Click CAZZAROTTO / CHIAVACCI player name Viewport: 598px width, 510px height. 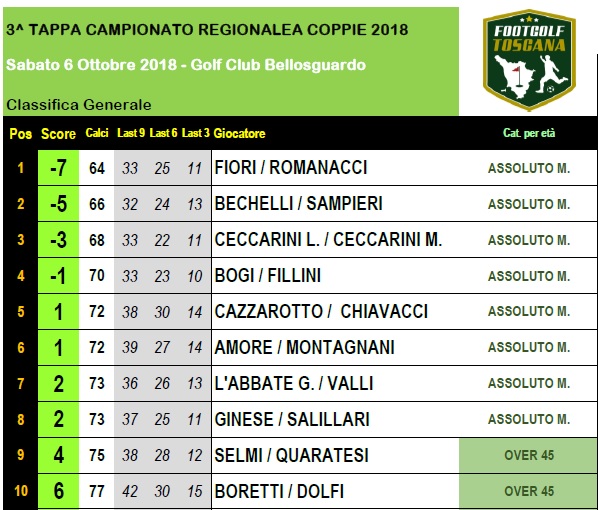(x=321, y=311)
